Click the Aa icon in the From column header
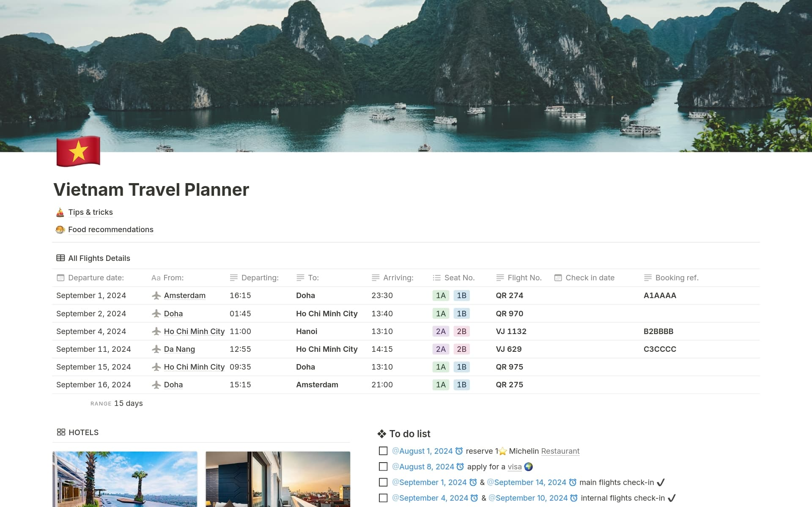Image resolution: width=812 pixels, height=507 pixels. (156, 278)
